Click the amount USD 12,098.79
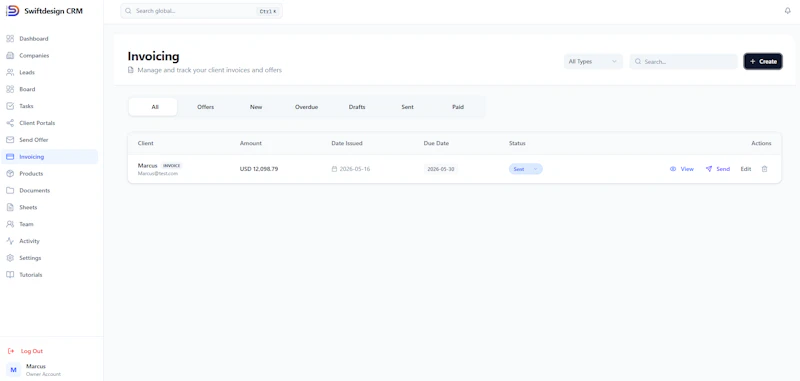 click(x=259, y=169)
